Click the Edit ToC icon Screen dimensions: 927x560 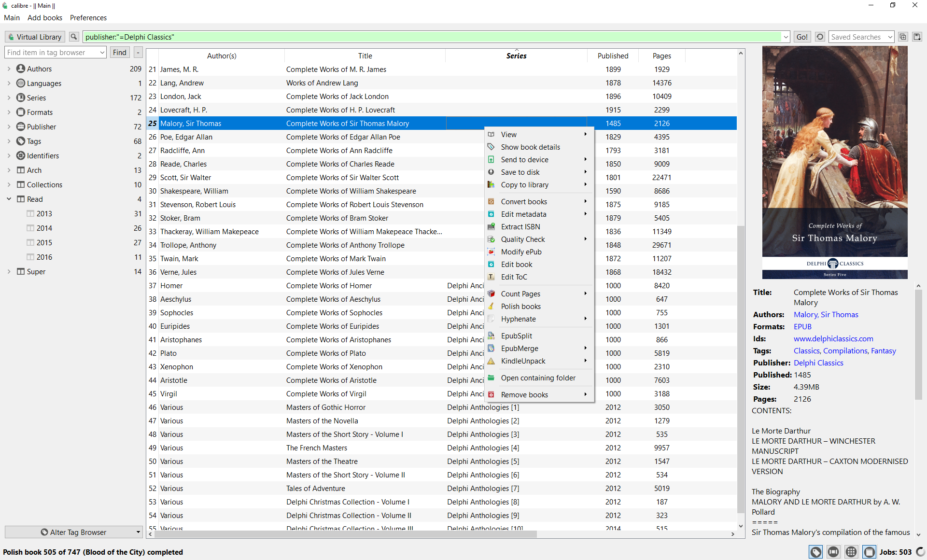[491, 277]
